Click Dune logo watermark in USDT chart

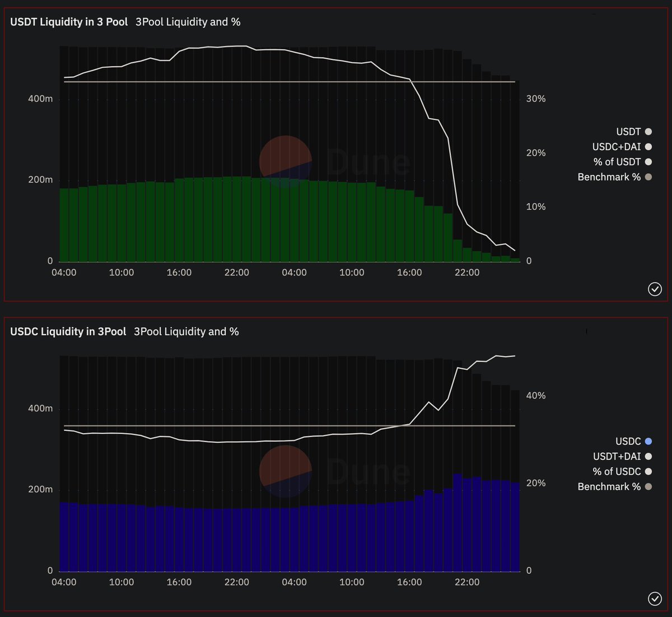point(286,161)
